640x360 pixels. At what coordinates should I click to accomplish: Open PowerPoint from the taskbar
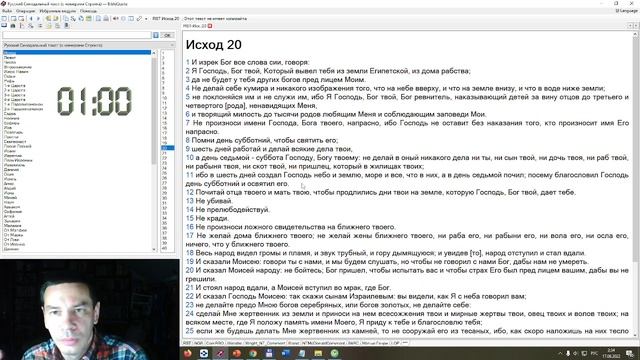[236, 353]
